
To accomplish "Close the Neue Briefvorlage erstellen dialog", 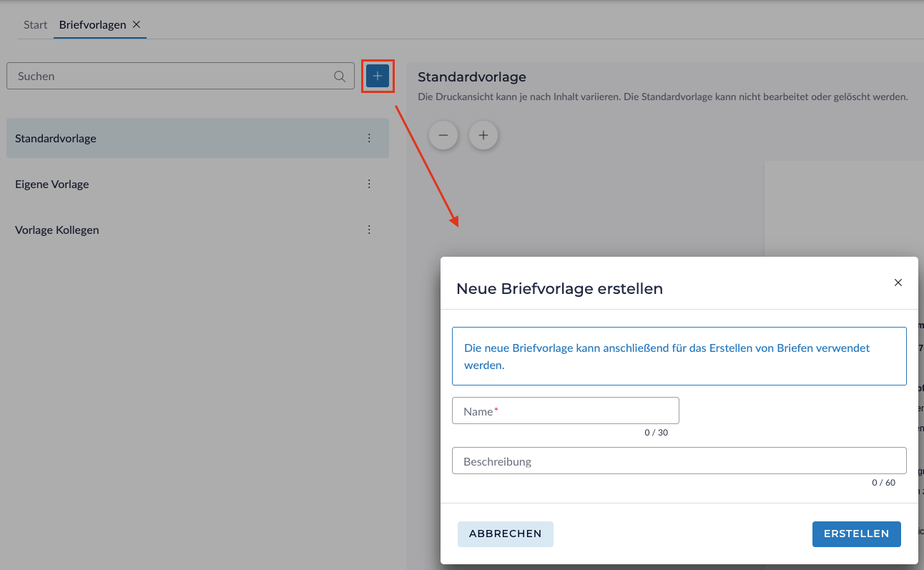I will pos(898,282).
